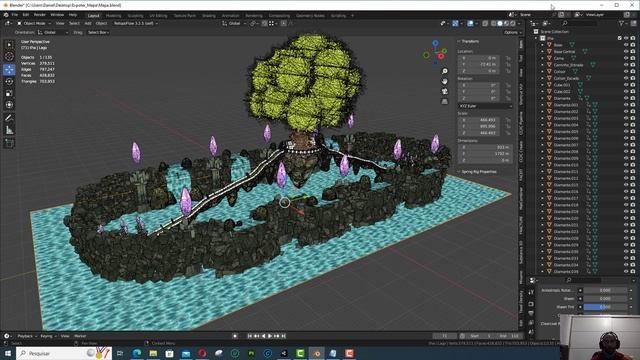Toggle visibility of the Cube.002 object
This screenshot has width=640, height=360.
pos(626,91)
